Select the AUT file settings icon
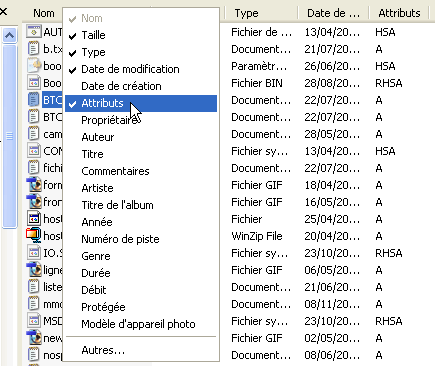The height and width of the screenshot is (366, 435). pyautogui.click(x=33, y=32)
